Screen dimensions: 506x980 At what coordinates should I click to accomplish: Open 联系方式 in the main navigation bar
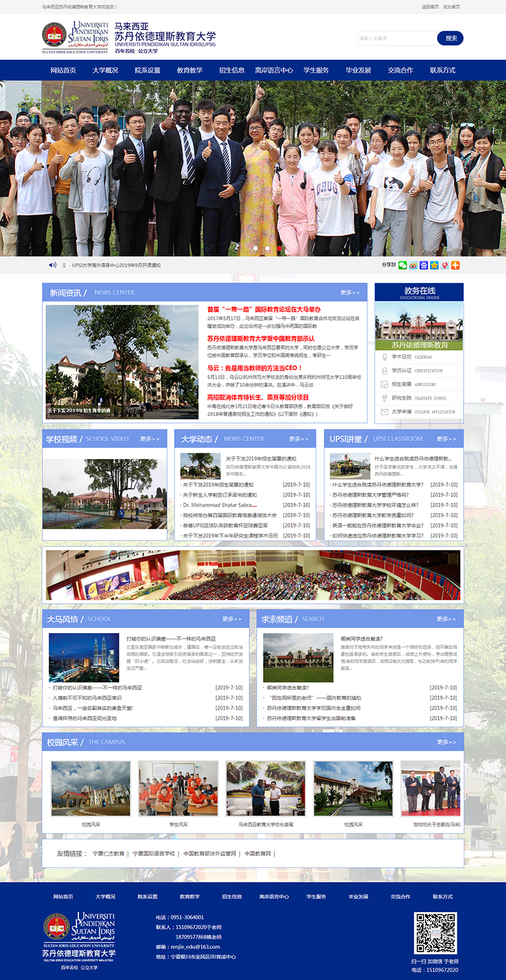point(443,70)
